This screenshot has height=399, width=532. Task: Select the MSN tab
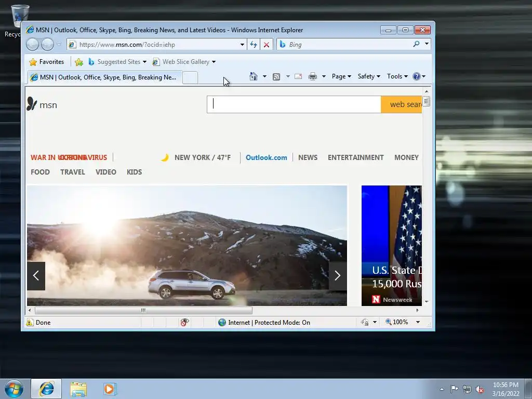coord(104,77)
